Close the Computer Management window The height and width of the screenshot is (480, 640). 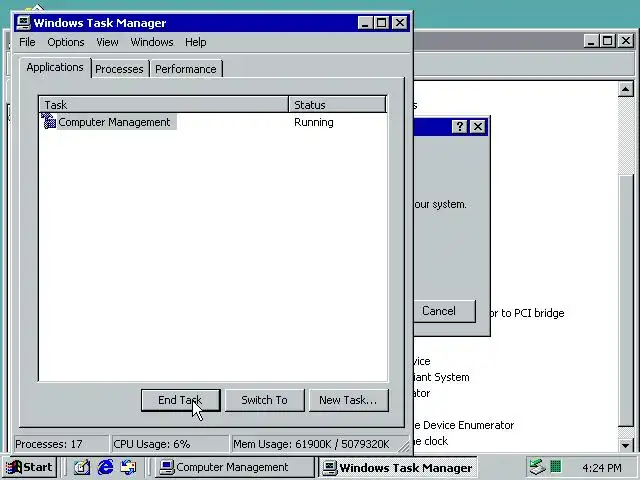click(x=626, y=41)
